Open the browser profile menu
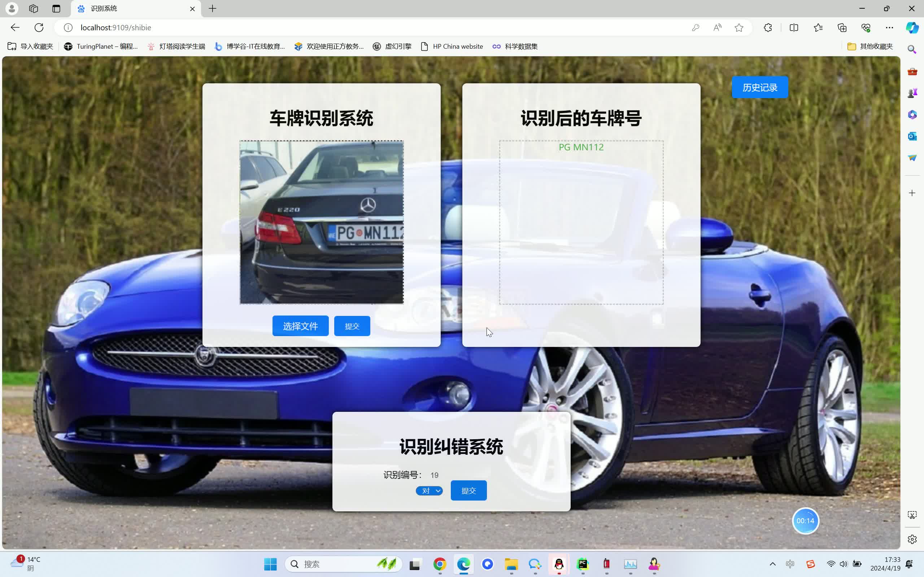 (12, 8)
